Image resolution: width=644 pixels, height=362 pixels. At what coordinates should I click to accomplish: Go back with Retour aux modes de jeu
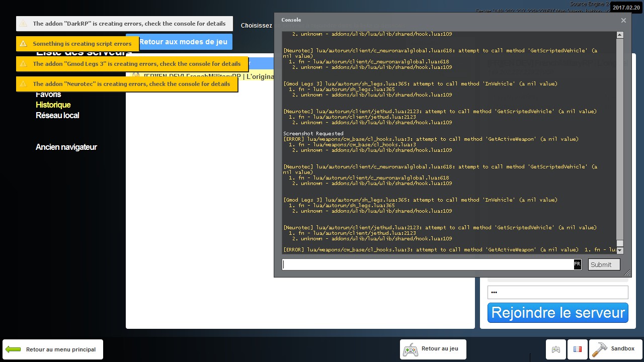click(x=183, y=42)
